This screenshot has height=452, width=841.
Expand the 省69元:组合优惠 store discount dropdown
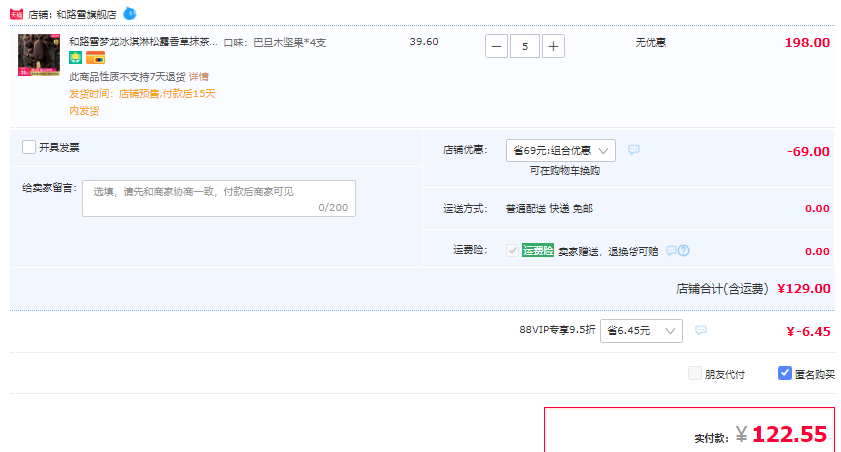560,151
